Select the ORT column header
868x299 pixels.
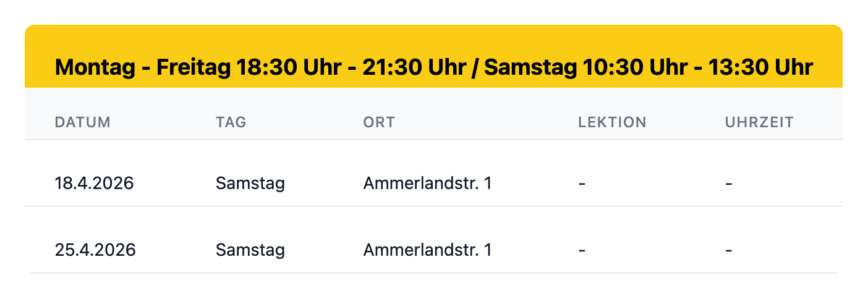tap(378, 122)
